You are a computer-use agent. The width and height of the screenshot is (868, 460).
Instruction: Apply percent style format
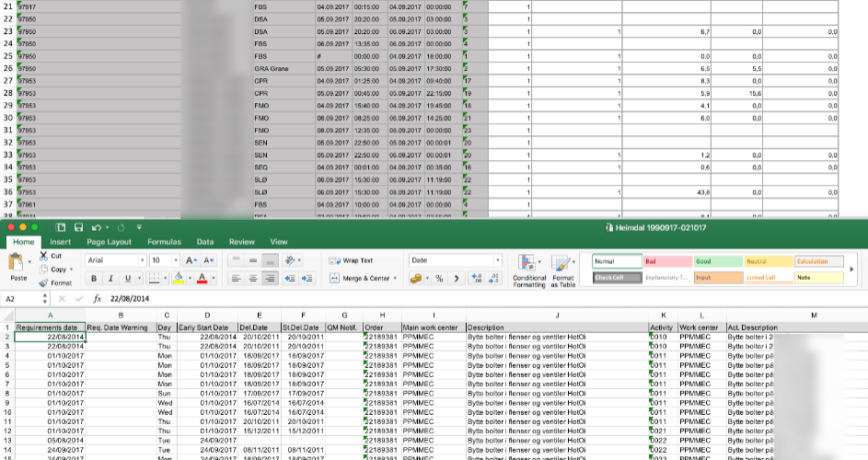tap(440, 278)
